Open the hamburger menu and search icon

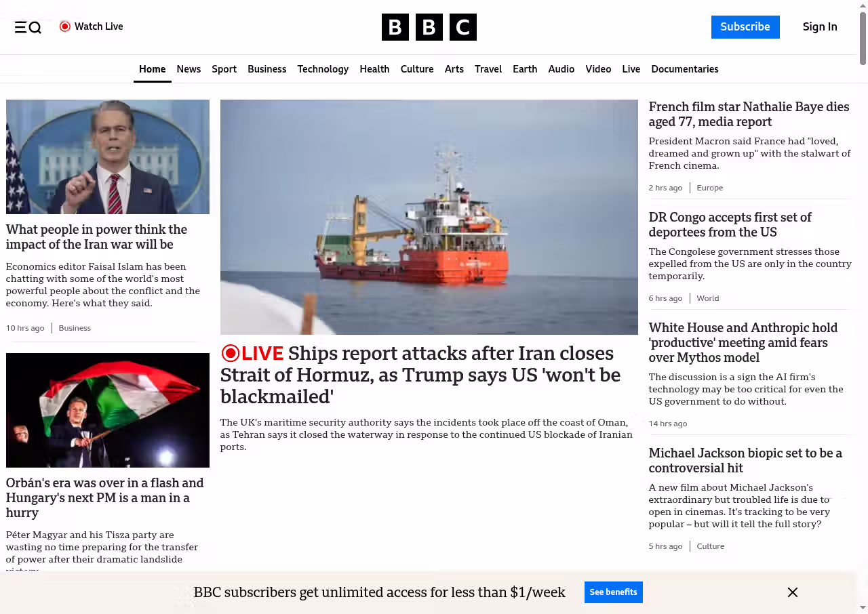(28, 27)
